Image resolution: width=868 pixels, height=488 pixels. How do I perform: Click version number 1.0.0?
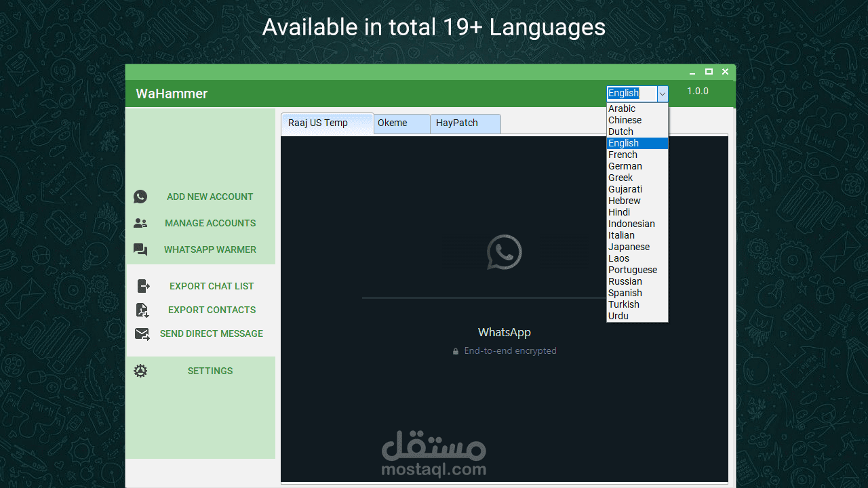pos(698,91)
